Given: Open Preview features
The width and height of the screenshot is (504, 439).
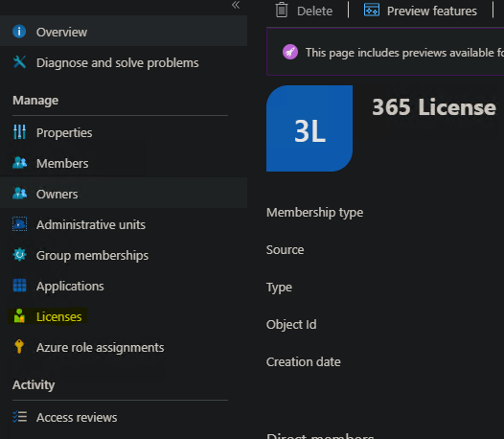Looking at the screenshot, I should tap(432, 11).
